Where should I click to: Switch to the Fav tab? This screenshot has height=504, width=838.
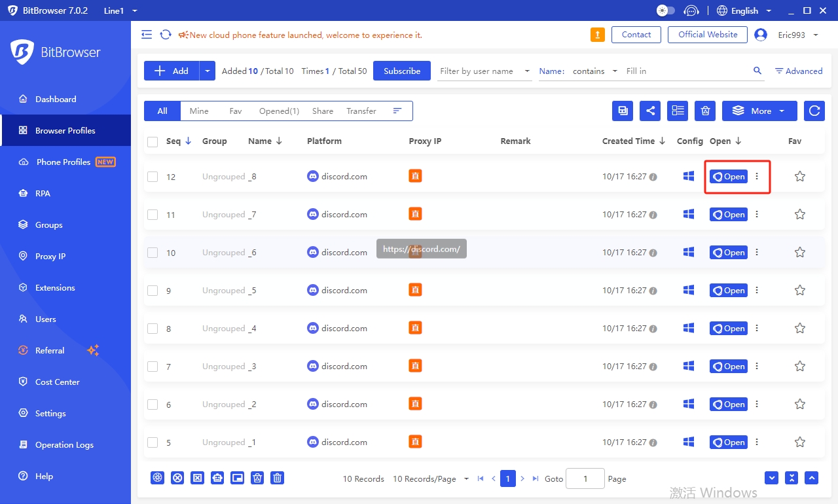236,111
